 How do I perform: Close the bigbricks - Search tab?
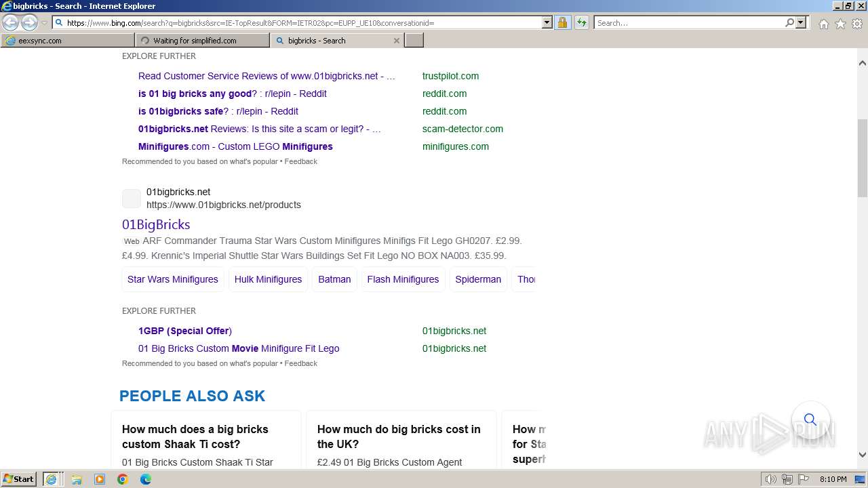coord(397,41)
